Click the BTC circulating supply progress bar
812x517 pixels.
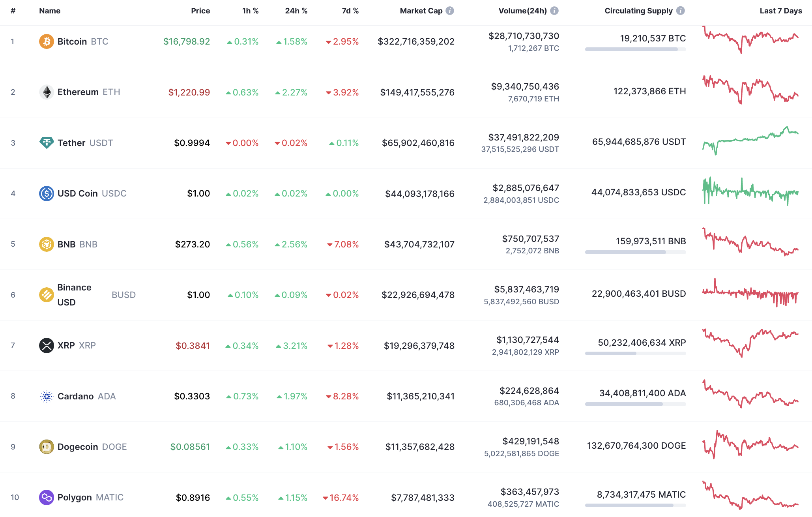(x=635, y=49)
